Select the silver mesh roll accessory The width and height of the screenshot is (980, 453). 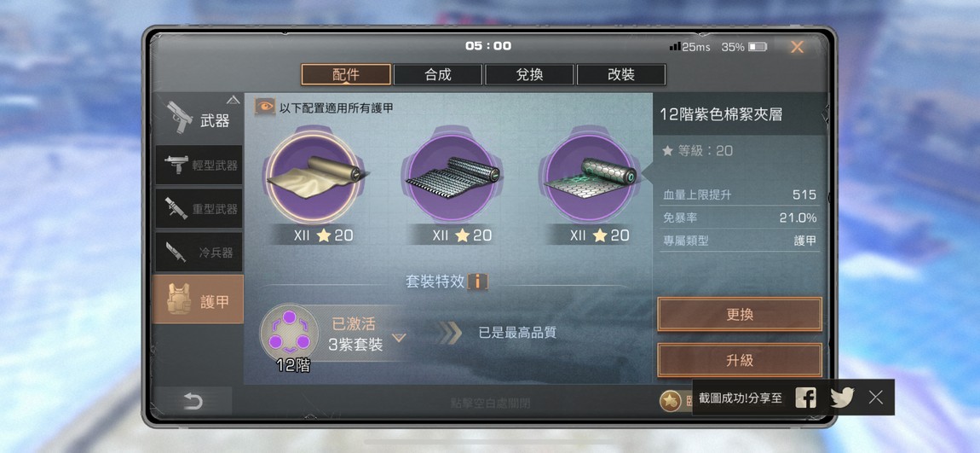[452, 177]
